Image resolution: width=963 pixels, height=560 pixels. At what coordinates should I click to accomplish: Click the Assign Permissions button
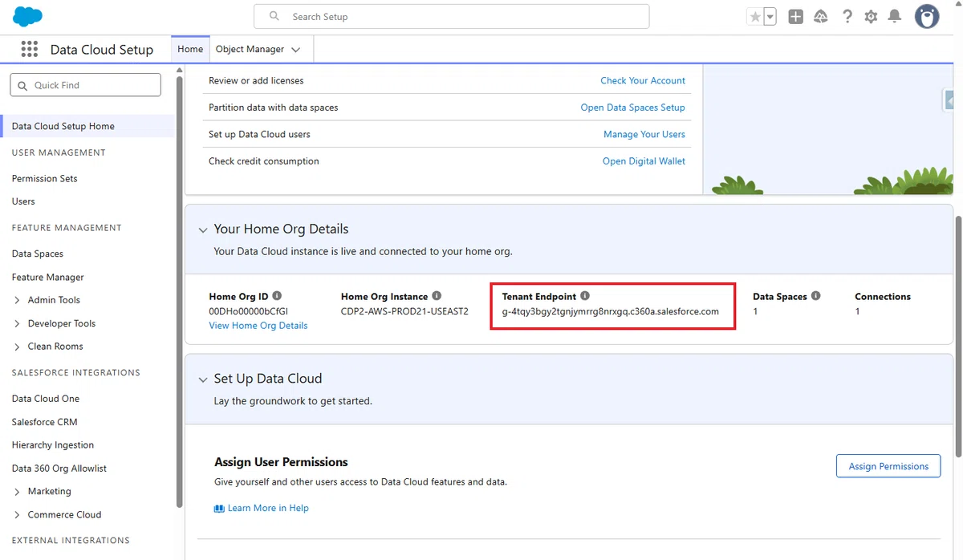[x=888, y=466]
